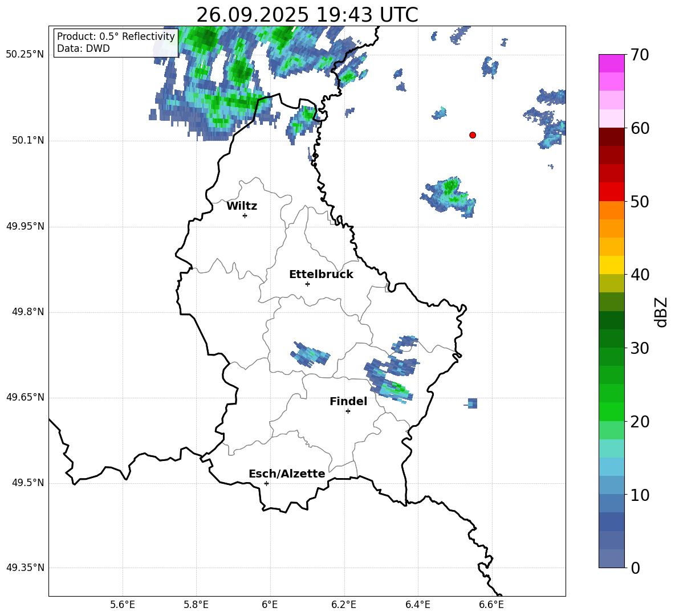The image size is (675, 616).
Task: Click the Wiltz station label
Action: pyautogui.click(x=242, y=206)
